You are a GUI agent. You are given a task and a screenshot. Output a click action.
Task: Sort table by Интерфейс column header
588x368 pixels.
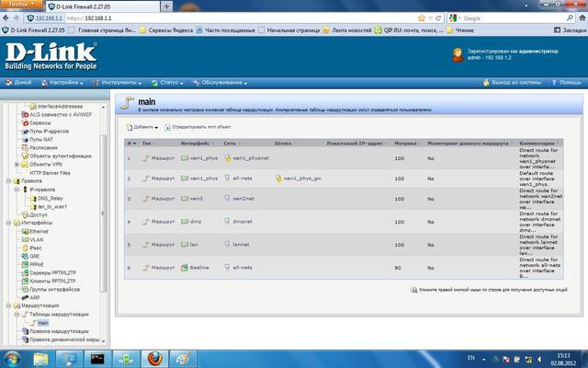pos(198,144)
